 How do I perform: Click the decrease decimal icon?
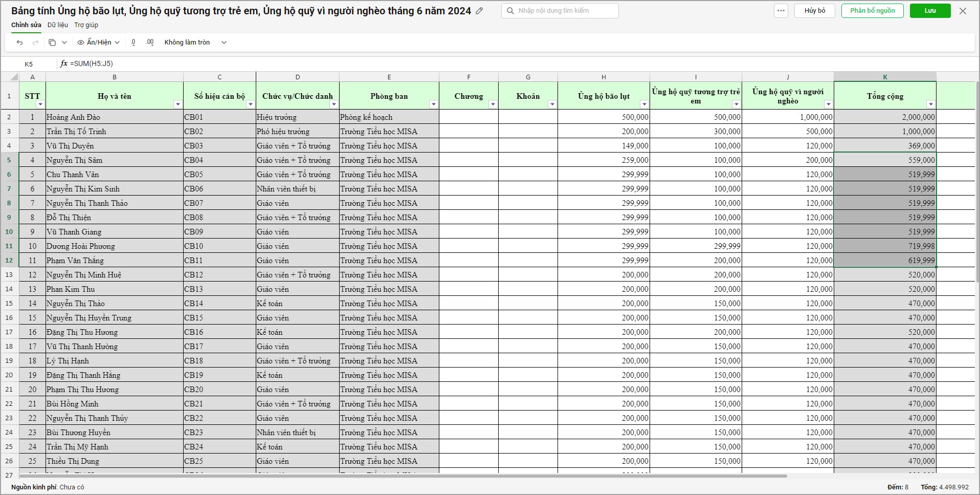click(133, 42)
